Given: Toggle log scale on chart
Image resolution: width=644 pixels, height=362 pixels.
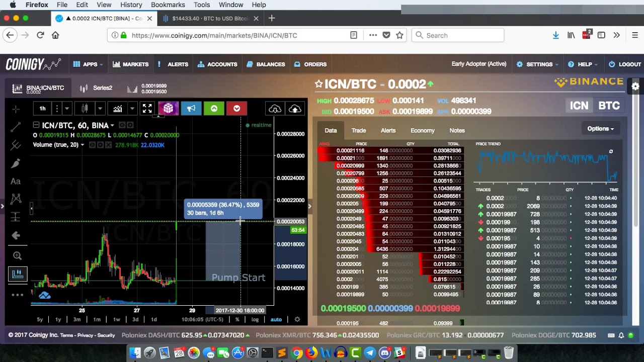Looking at the screenshot, I should pos(255,319).
